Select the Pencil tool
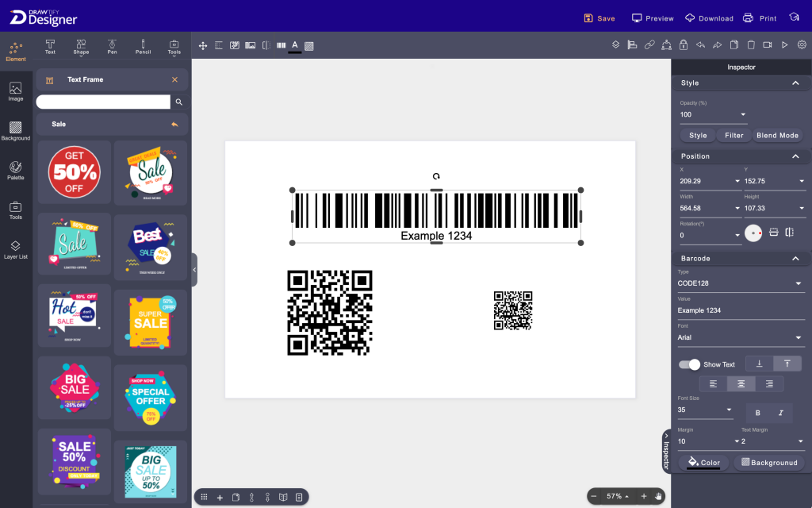The height and width of the screenshot is (508, 812). point(143,45)
